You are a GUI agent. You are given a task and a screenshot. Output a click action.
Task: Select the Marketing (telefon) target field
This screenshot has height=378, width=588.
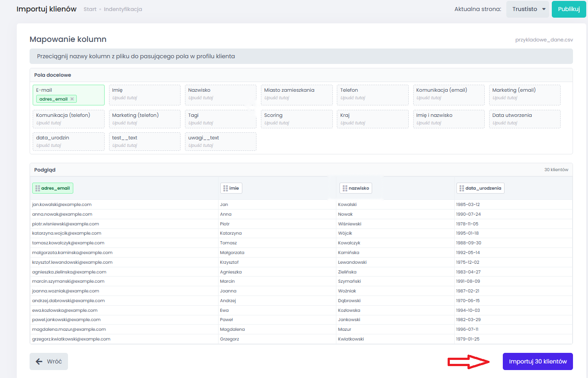coord(145,119)
